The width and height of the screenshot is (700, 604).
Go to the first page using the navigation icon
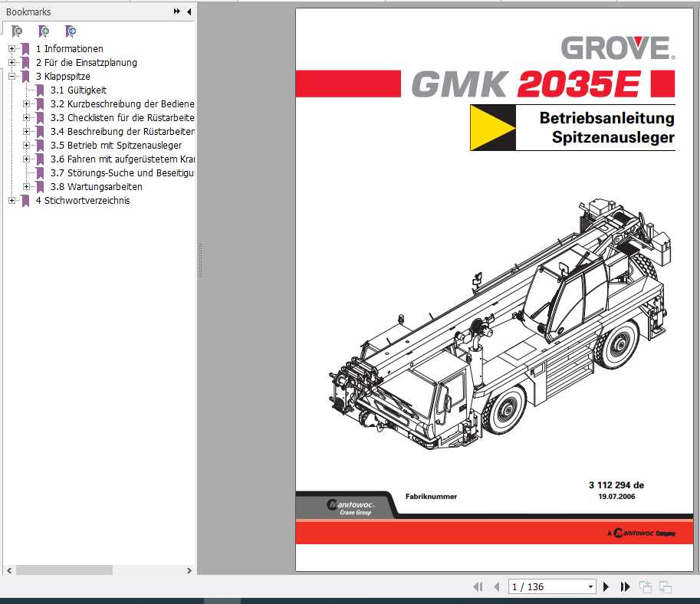click(x=477, y=586)
